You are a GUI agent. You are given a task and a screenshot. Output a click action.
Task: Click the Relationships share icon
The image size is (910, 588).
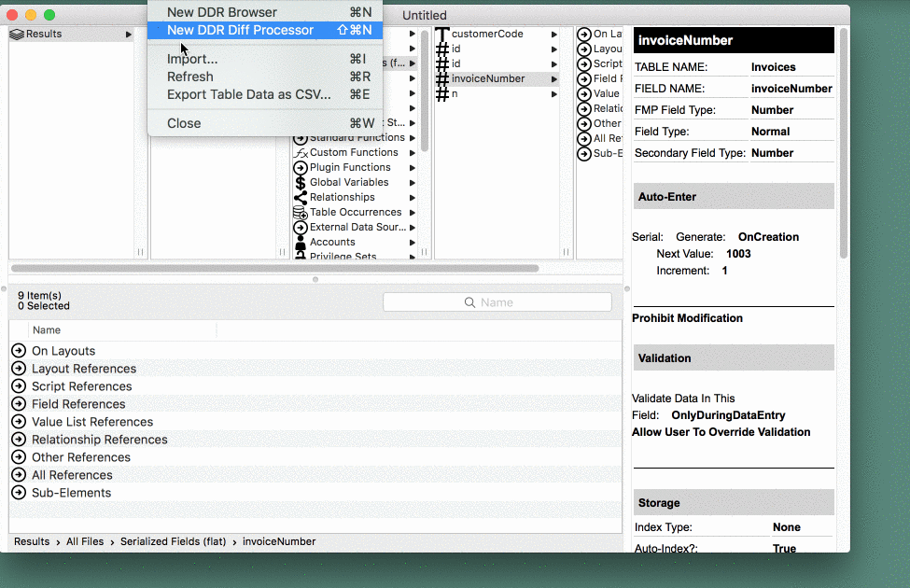tap(300, 197)
